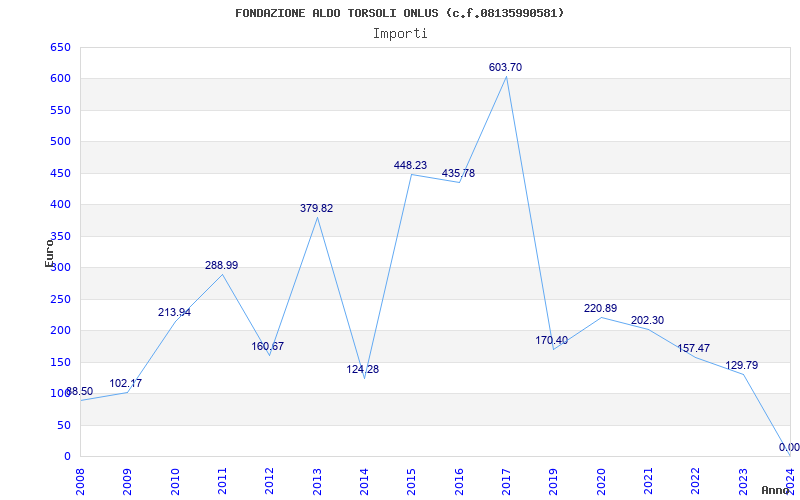Screen dimensions: 800x500
Task: Click the 0 y-axis tick label
Action: (x=67, y=457)
